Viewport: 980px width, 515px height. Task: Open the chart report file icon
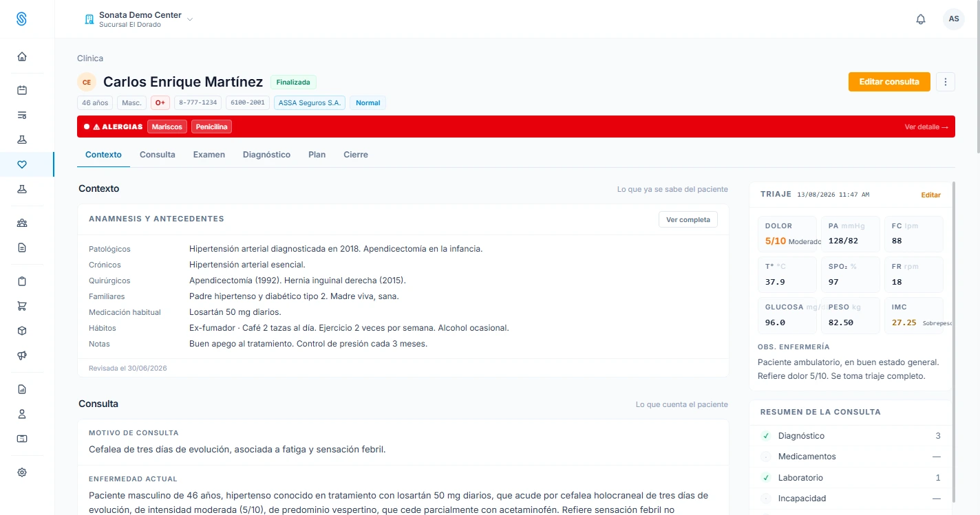tap(22, 389)
